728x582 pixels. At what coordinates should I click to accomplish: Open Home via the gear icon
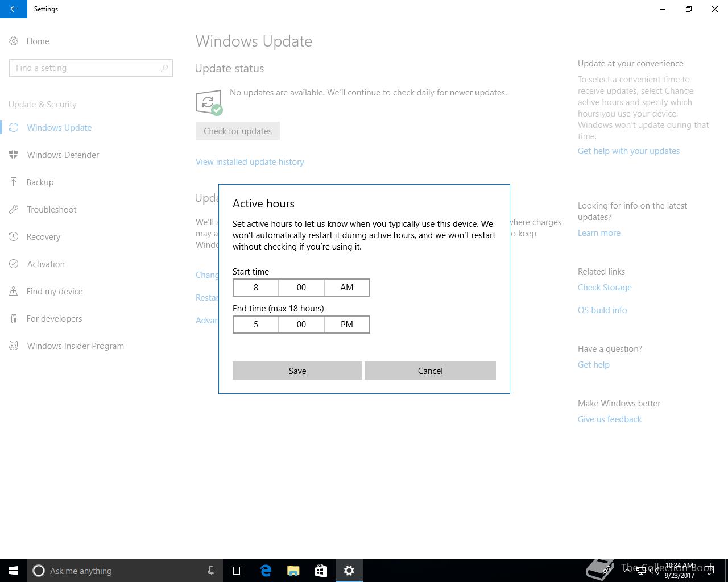[x=14, y=41]
